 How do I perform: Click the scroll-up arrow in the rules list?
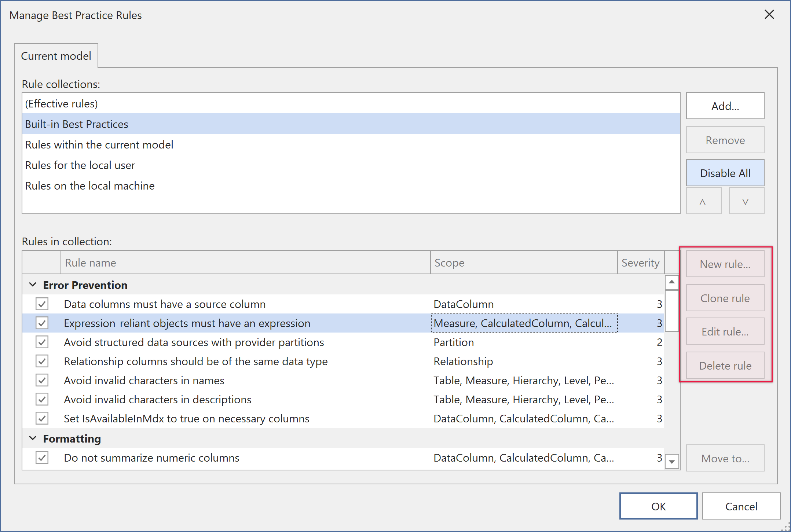click(671, 282)
